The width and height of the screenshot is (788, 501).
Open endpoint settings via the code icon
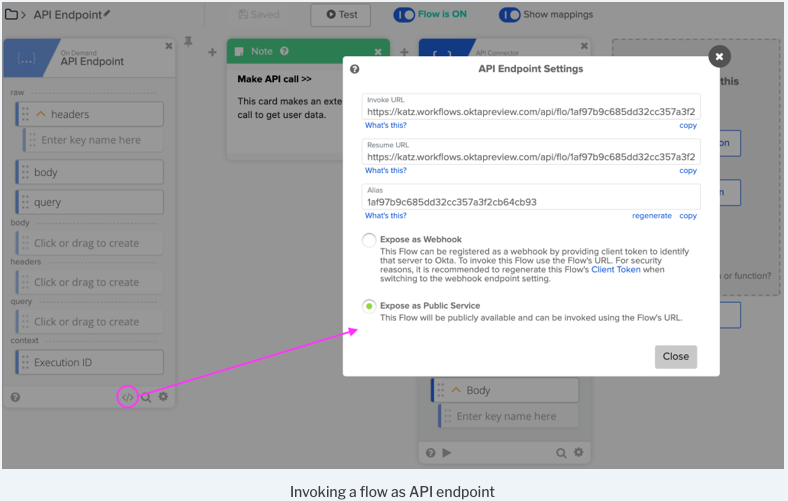[127, 397]
